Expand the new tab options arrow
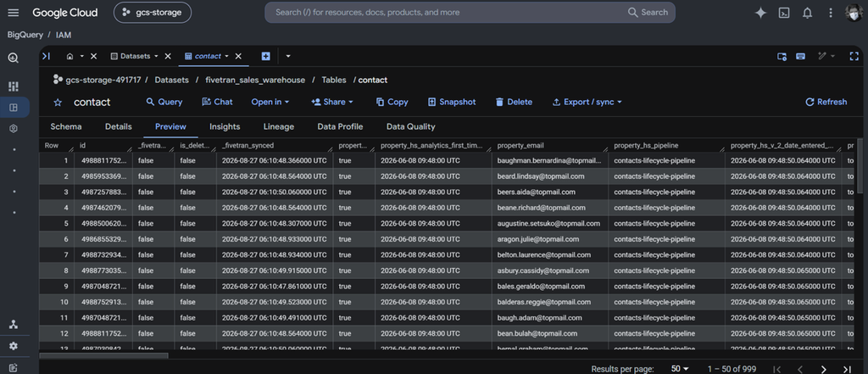868x374 pixels. click(x=288, y=56)
